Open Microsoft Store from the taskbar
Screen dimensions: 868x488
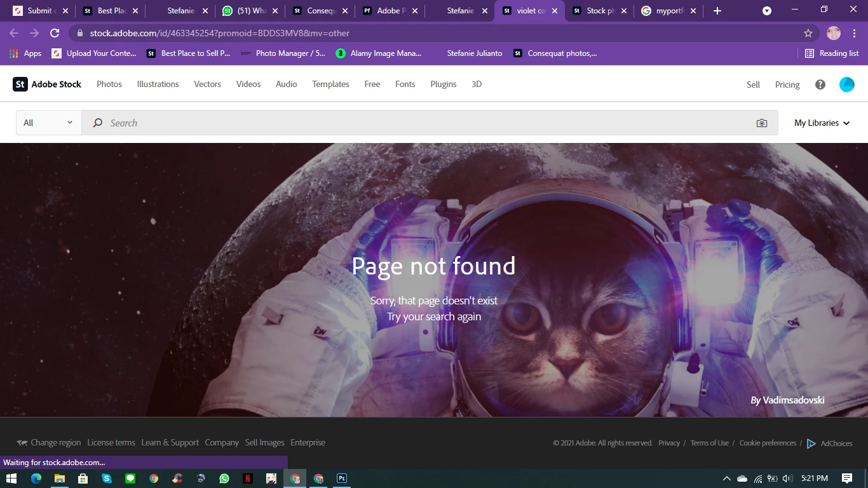click(x=83, y=478)
